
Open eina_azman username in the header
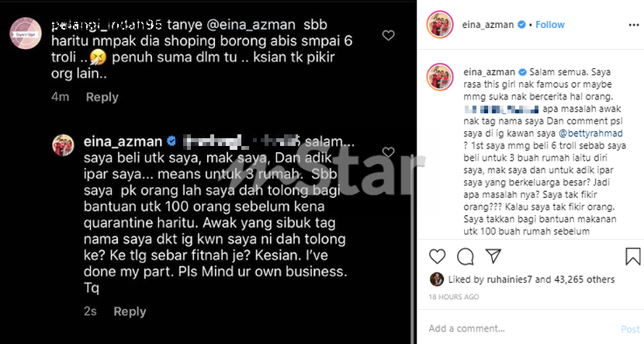pyautogui.click(x=488, y=25)
